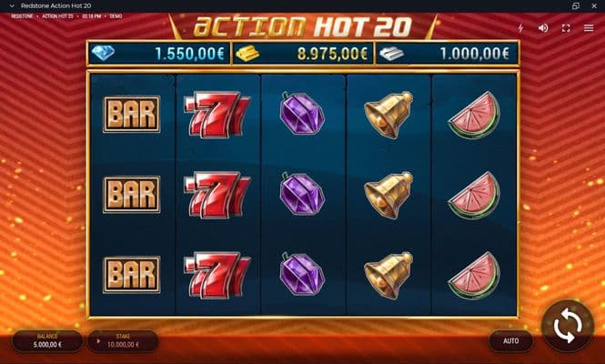Toggle the sound speaker icon

(x=543, y=28)
